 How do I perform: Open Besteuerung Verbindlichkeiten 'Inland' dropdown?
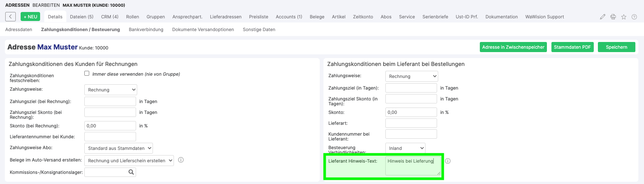(405, 148)
